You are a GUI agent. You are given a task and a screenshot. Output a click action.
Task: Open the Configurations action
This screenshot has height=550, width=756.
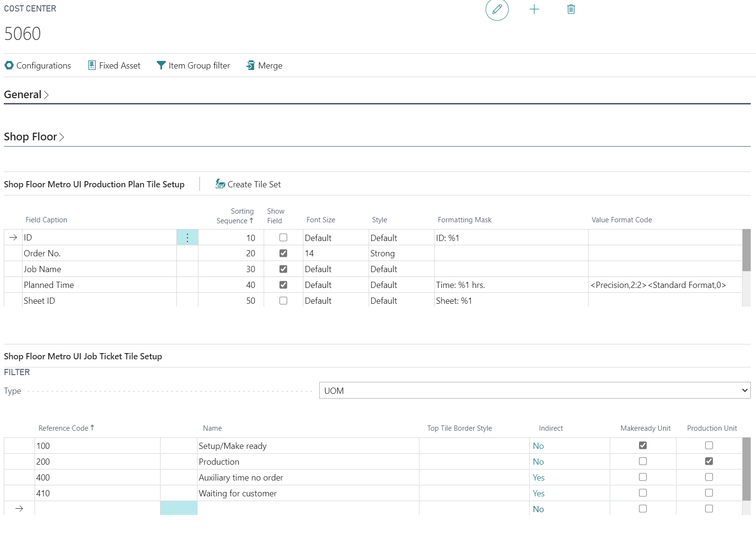(38, 65)
